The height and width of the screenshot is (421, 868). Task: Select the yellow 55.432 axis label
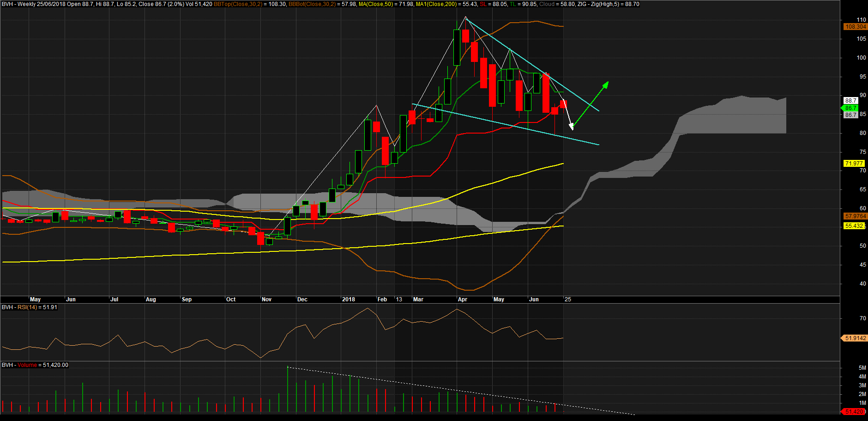pyautogui.click(x=854, y=226)
